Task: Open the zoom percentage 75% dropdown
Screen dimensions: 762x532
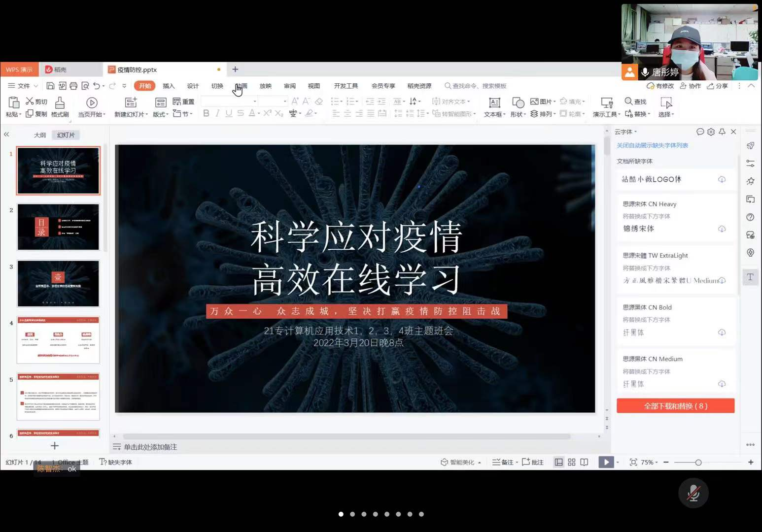Action: coord(650,462)
